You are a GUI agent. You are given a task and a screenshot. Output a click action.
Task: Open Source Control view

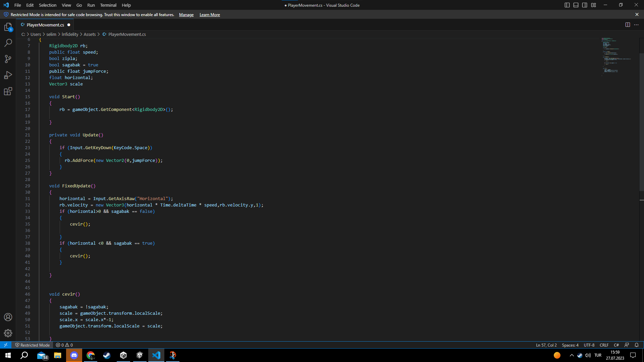coord(8,59)
